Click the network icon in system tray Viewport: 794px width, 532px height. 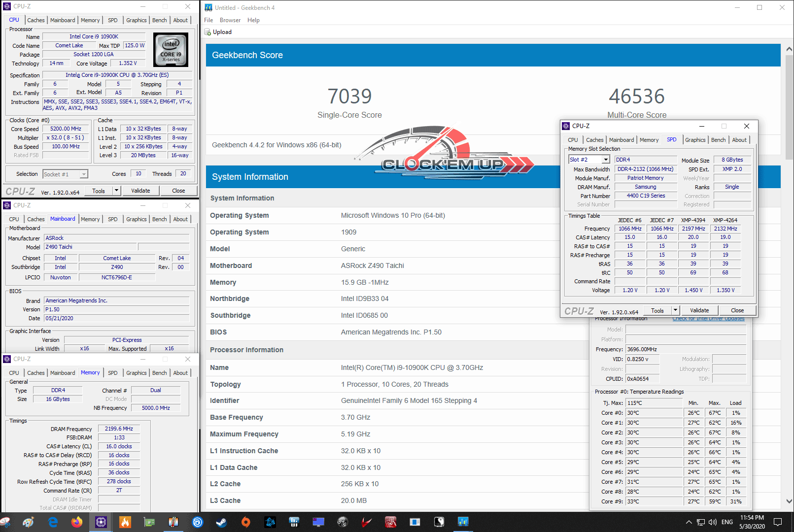tap(701, 522)
